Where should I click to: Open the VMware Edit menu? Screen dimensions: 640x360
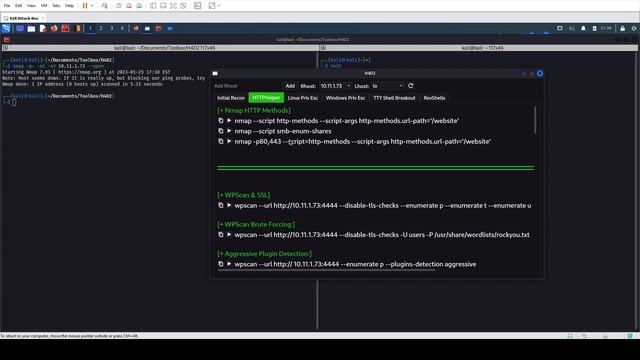18,6
